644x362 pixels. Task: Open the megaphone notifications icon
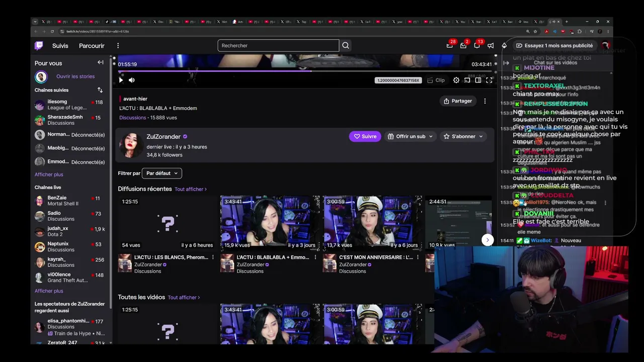491,46
